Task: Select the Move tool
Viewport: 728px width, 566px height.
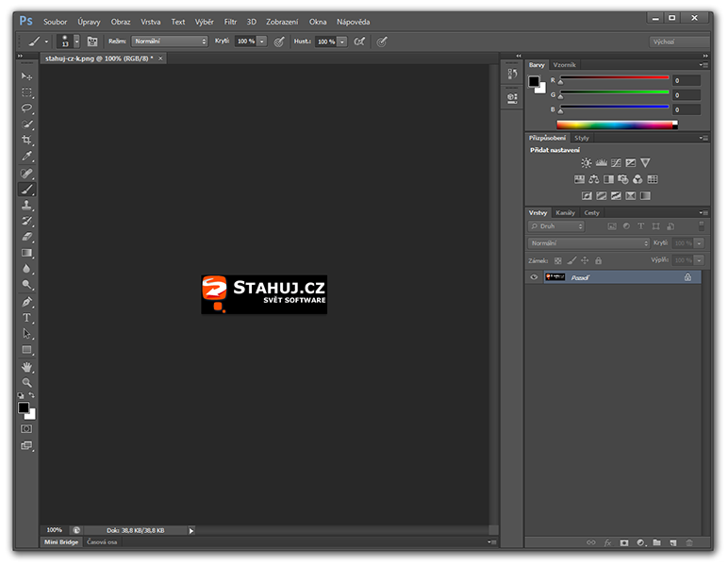Action: point(27,75)
